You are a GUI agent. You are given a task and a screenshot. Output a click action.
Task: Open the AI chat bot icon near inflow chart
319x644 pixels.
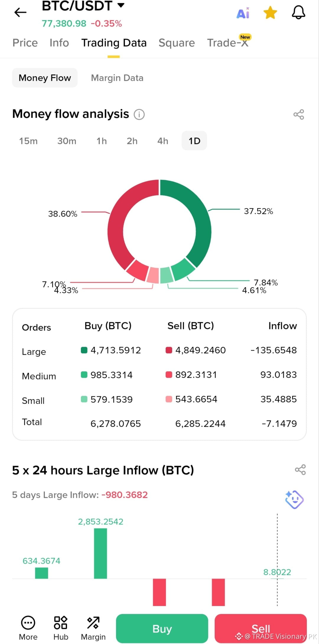pos(294,499)
